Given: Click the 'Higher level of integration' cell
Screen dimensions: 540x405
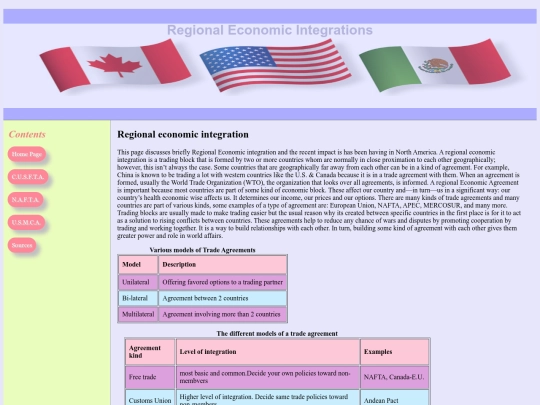Looking at the screenshot, I should pos(268,398).
